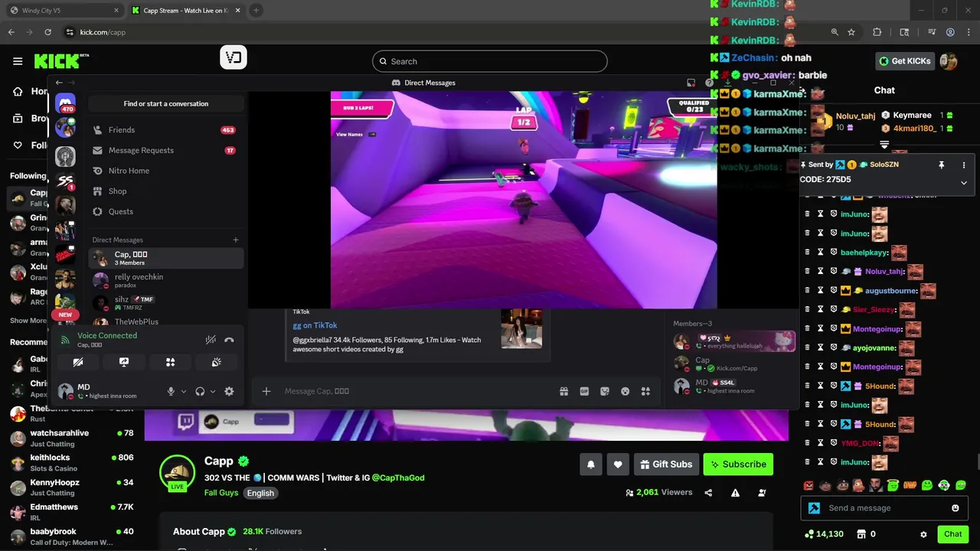
Task: Select member Cap in Discord members list
Action: [733, 364]
